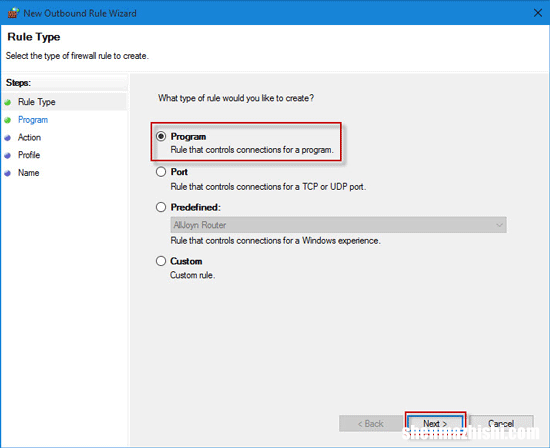Select the Program radio button
The image size is (550, 448).
coord(161,136)
